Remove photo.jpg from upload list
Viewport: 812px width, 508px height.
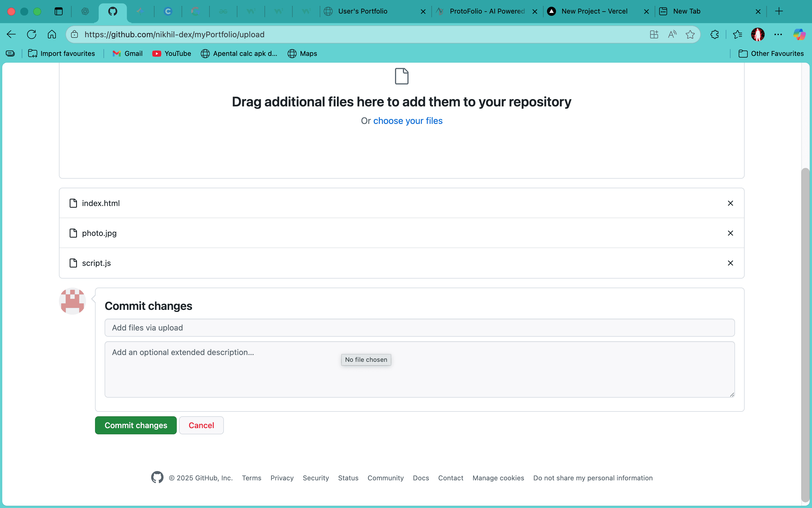coord(730,233)
